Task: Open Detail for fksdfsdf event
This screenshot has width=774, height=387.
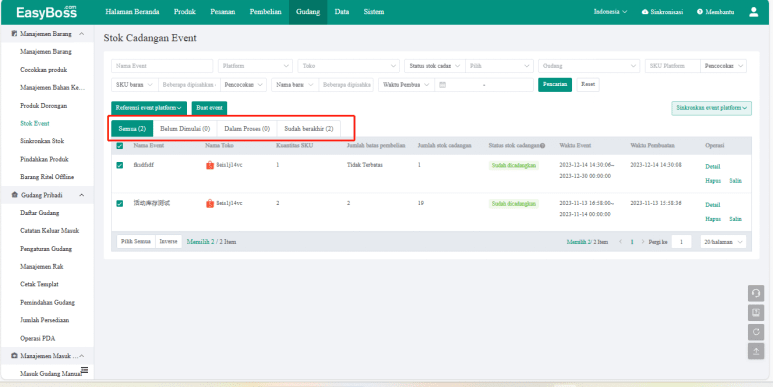Action: coord(713,167)
